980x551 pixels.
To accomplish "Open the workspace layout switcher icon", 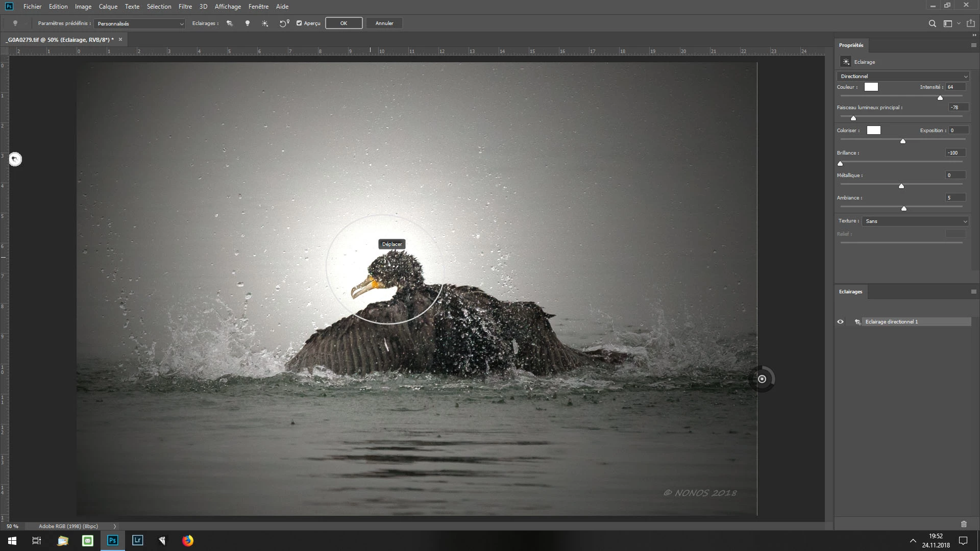I will [948, 23].
